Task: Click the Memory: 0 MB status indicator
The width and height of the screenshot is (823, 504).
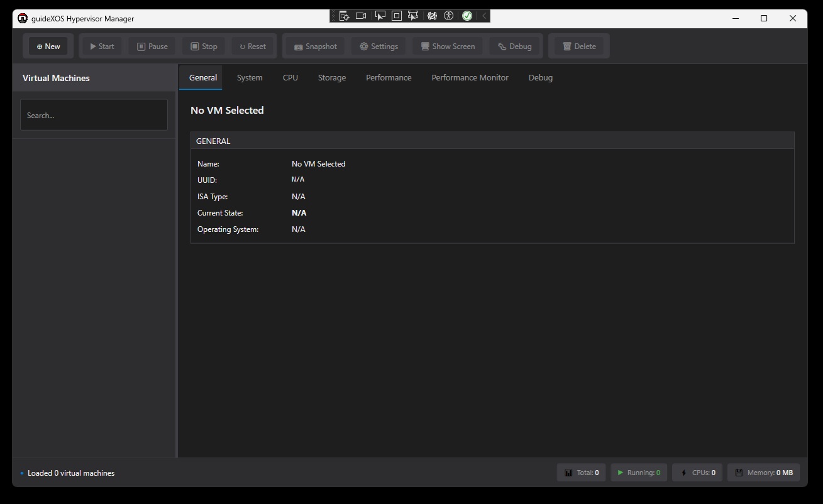Action: point(763,473)
